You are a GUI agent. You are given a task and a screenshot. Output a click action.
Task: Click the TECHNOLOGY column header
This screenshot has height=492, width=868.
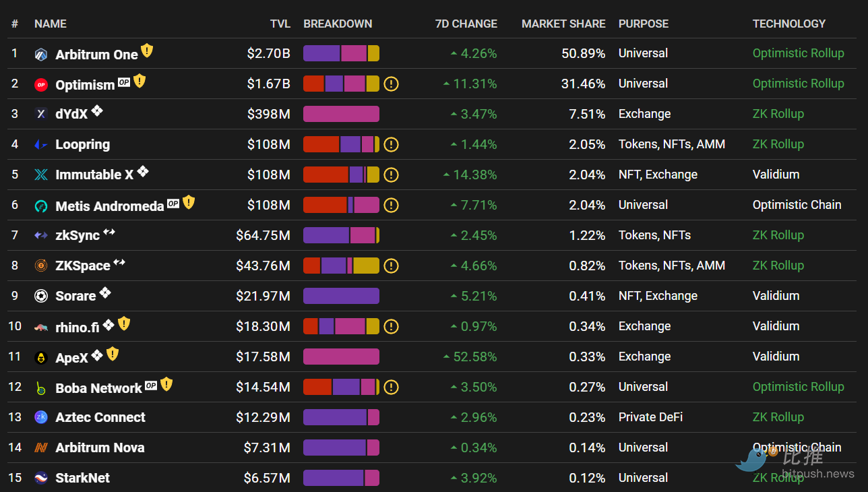click(x=789, y=24)
